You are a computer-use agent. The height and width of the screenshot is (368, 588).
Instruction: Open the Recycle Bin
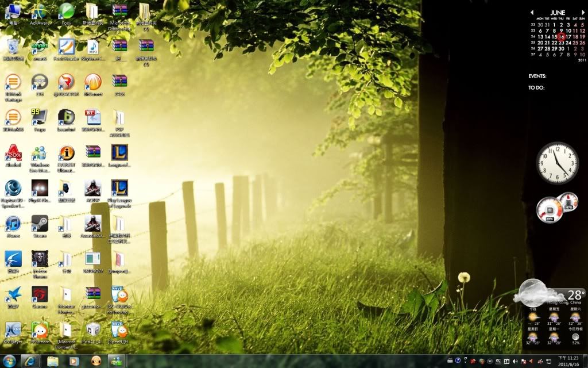click(x=13, y=46)
